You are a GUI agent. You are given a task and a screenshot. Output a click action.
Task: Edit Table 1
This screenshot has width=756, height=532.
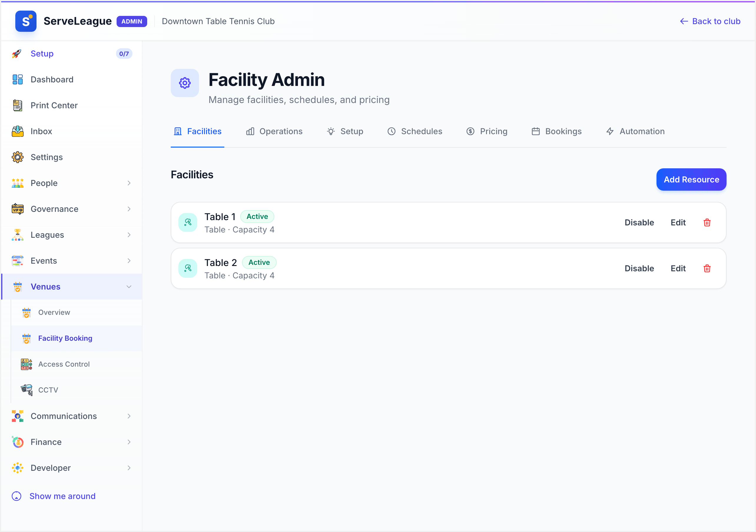click(x=678, y=222)
